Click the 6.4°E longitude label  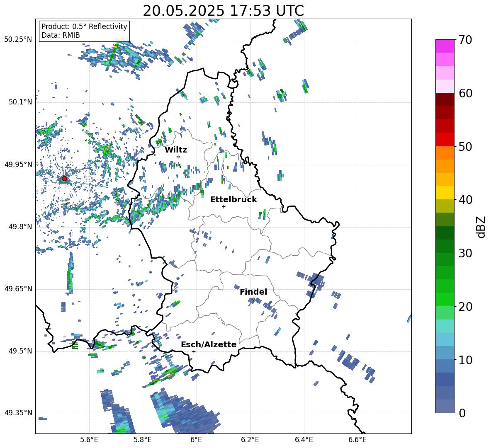304,440
